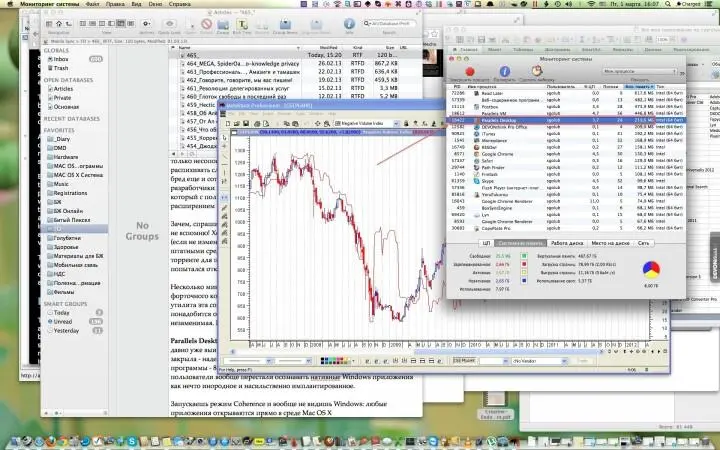720x450 pixels.
Task: Open the Actions gear dropdown in DEVONthink
Action: 146,23
